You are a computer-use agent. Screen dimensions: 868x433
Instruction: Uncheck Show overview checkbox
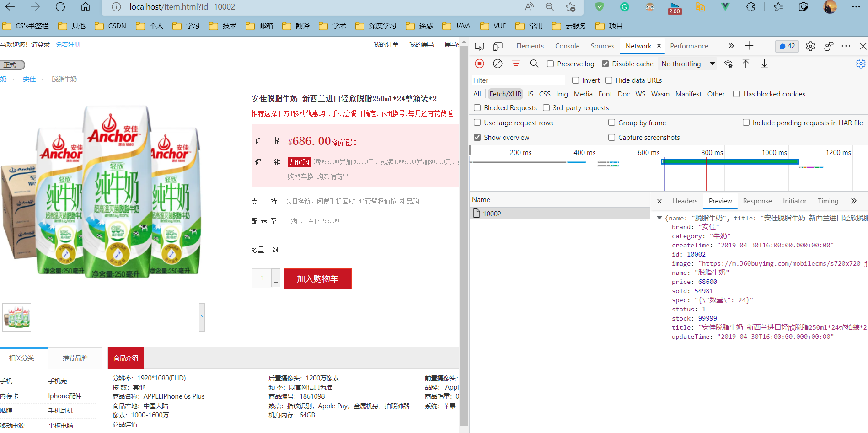(x=477, y=138)
